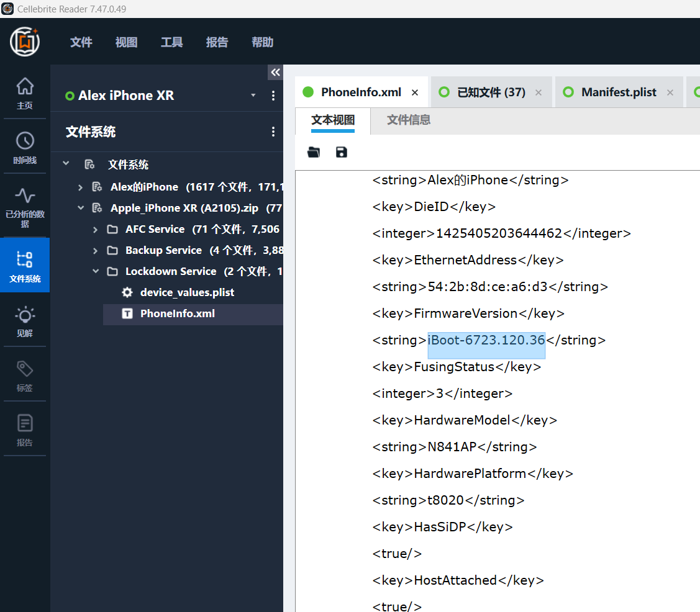Click the HasSiDP key line
Viewport: 700px width, 612px height.
[442, 527]
